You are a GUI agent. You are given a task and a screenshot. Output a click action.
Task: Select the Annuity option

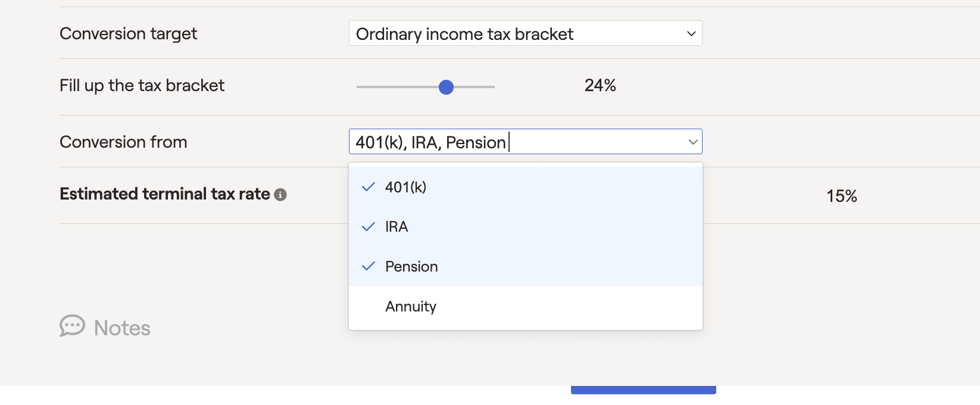(x=411, y=306)
